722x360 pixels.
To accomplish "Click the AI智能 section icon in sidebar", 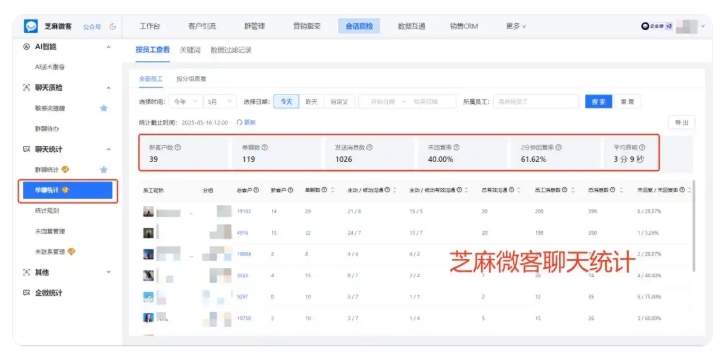I will [x=26, y=47].
